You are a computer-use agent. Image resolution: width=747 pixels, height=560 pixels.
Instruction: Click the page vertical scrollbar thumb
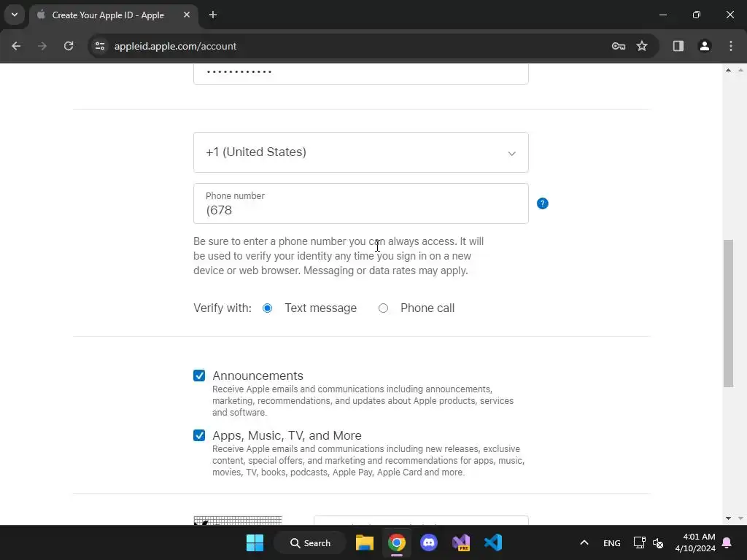tap(728, 314)
